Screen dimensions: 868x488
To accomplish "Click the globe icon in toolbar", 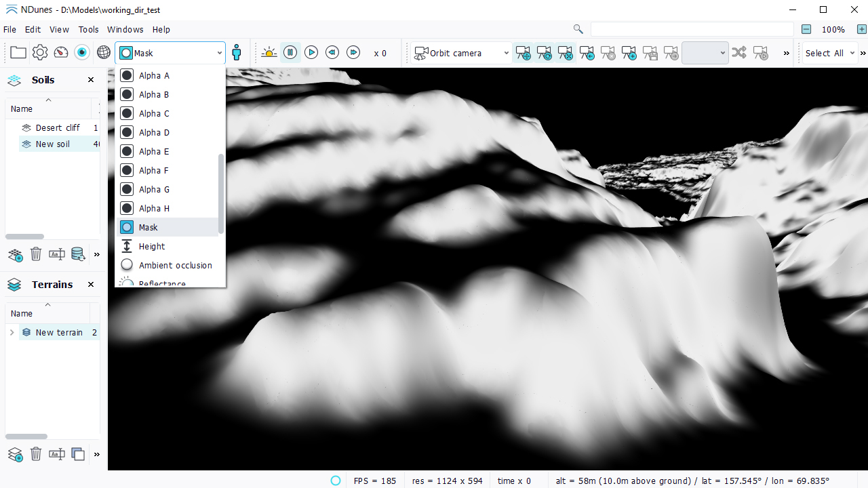I will pyautogui.click(x=103, y=53).
